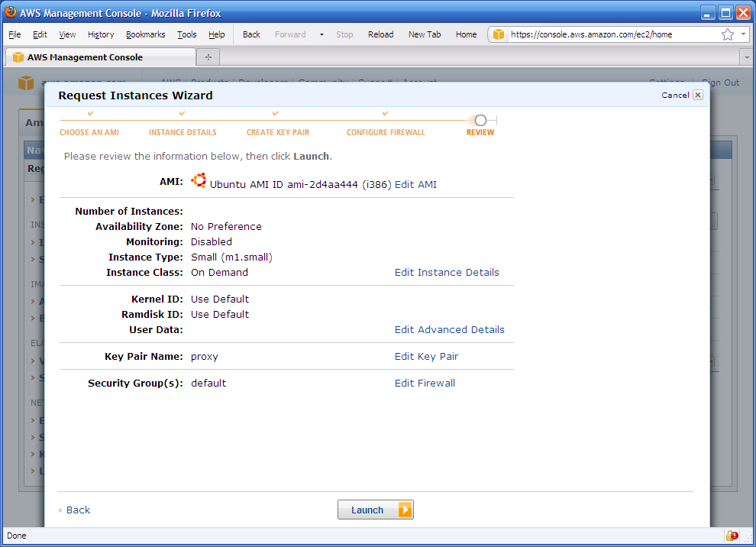Click Edit Firewall link
This screenshot has width=756, height=547.
[425, 383]
